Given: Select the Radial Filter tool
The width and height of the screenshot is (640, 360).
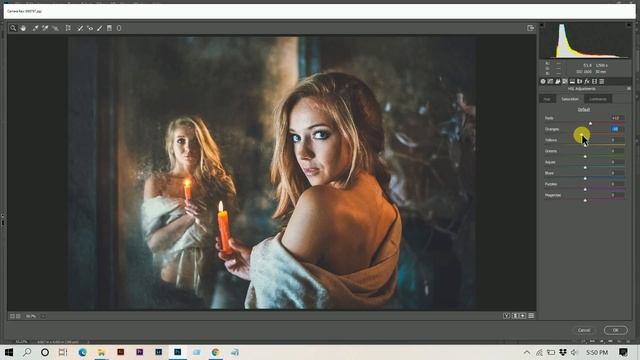Looking at the screenshot, I should click(x=119, y=28).
